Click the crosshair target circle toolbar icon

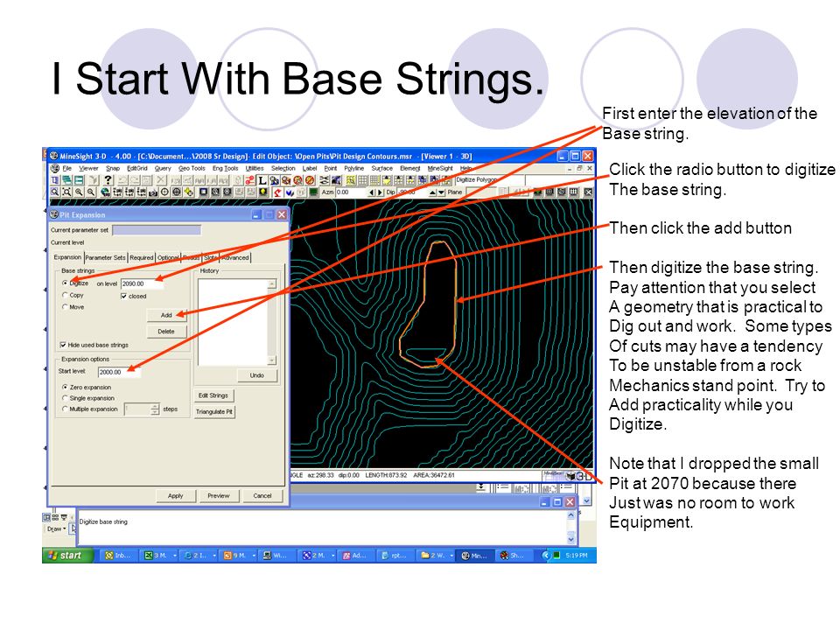(x=164, y=192)
